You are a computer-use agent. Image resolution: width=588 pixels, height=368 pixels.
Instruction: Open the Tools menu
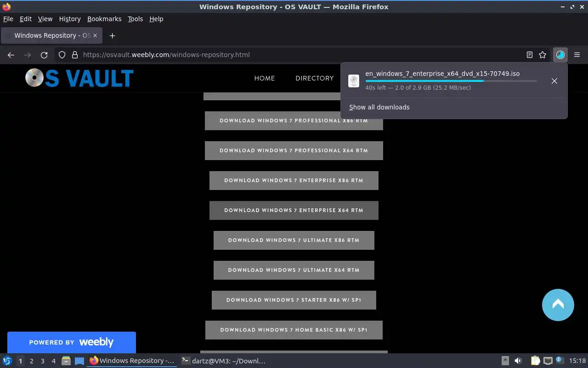(x=136, y=19)
